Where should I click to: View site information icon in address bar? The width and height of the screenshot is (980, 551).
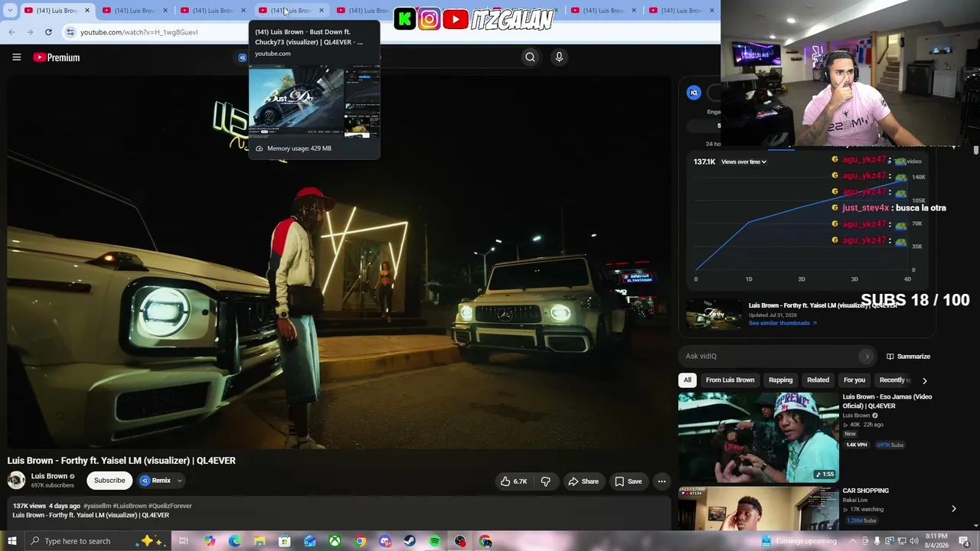[70, 32]
